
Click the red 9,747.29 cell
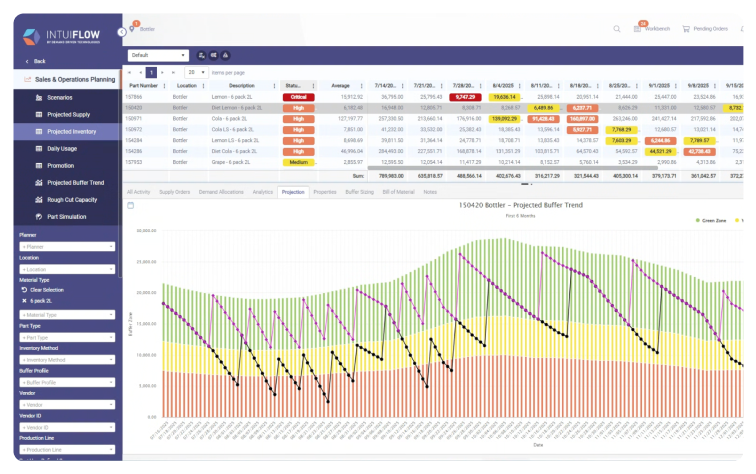(465, 97)
